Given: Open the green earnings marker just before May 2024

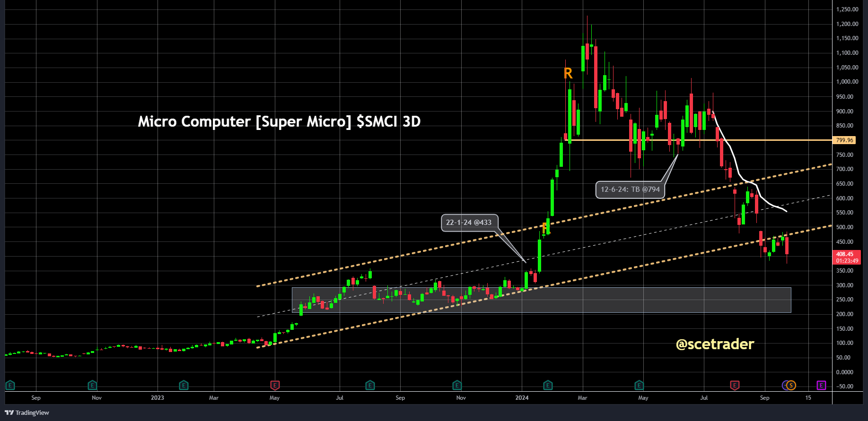Looking at the screenshot, I should click(639, 385).
